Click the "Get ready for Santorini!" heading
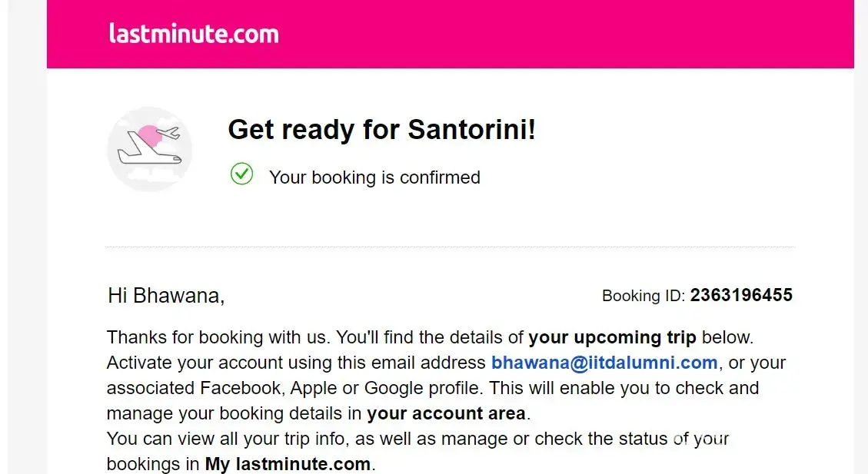868x474 pixels. coord(381,130)
